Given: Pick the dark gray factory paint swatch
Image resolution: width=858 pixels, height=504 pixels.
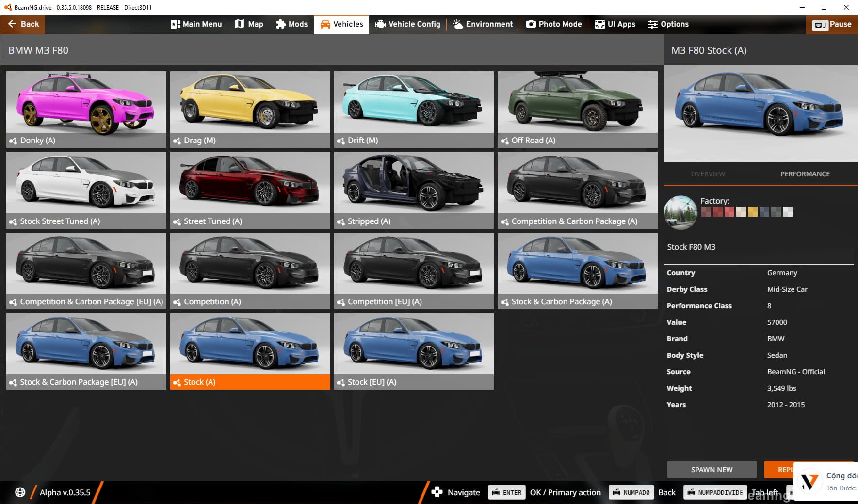Looking at the screenshot, I should tap(776, 212).
